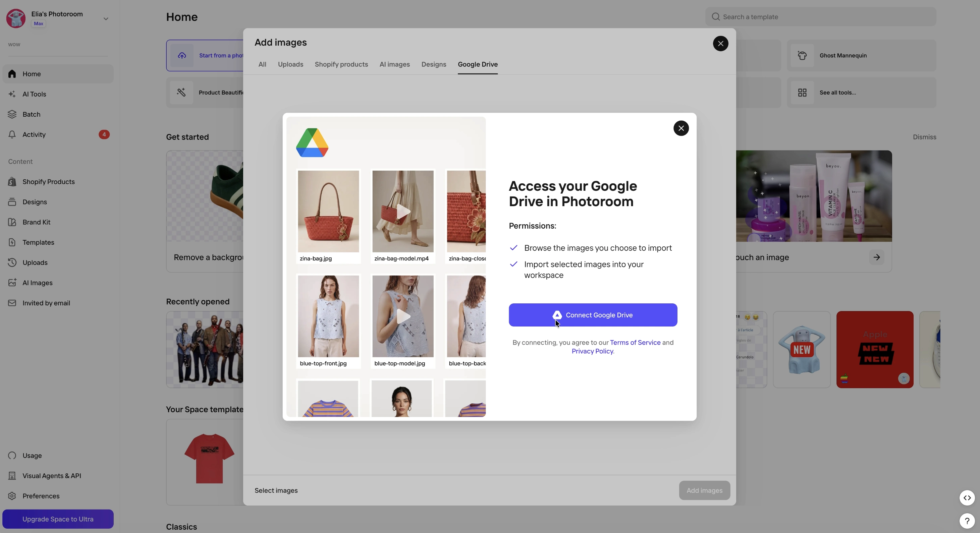Select the Google Drive tab
Viewport: 980px width, 533px height.
point(478,64)
